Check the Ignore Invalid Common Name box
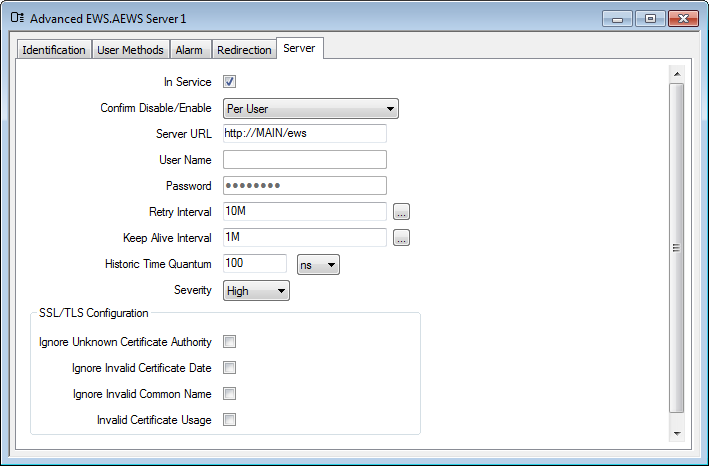Screen dimensions: 709x466 pyautogui.click(x=229, y=394)
